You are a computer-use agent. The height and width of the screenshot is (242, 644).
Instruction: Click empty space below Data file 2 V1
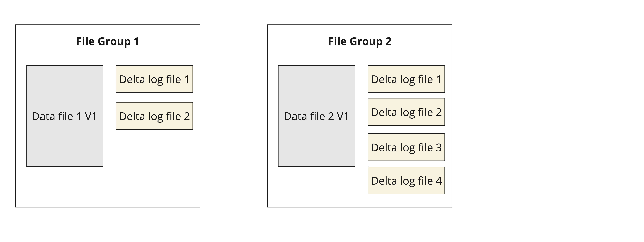pos(316,186)
